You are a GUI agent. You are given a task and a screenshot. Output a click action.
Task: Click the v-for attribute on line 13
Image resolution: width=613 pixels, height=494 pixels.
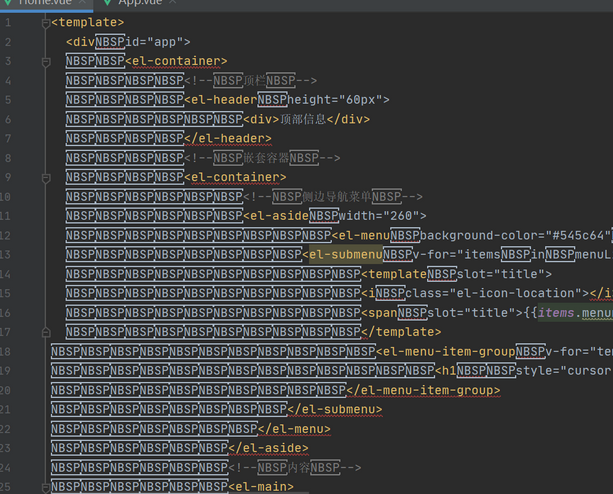pyautogui.click(x=513, y=254)
